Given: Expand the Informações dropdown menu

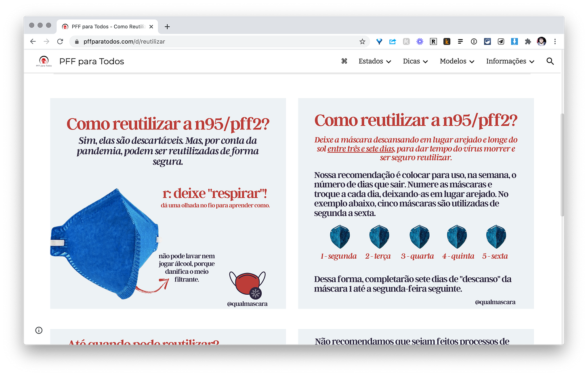Looking at the screenshot, I should pos(510,61).
